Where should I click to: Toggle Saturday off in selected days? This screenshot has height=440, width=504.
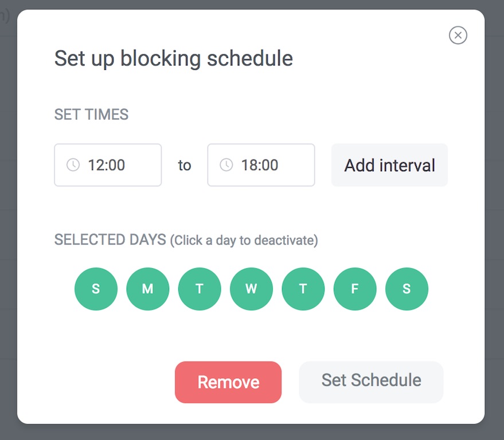point(407,289)
